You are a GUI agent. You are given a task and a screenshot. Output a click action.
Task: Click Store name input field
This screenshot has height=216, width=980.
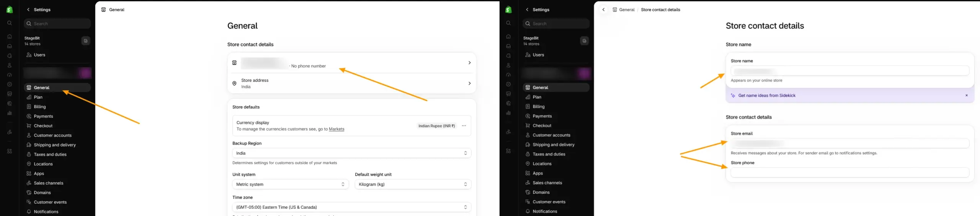tap(850, 71)
